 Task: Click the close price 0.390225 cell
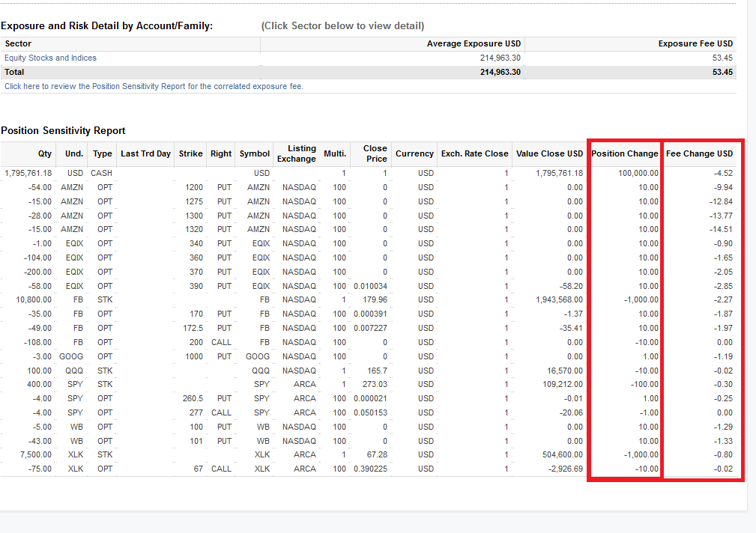click(370, 469)
